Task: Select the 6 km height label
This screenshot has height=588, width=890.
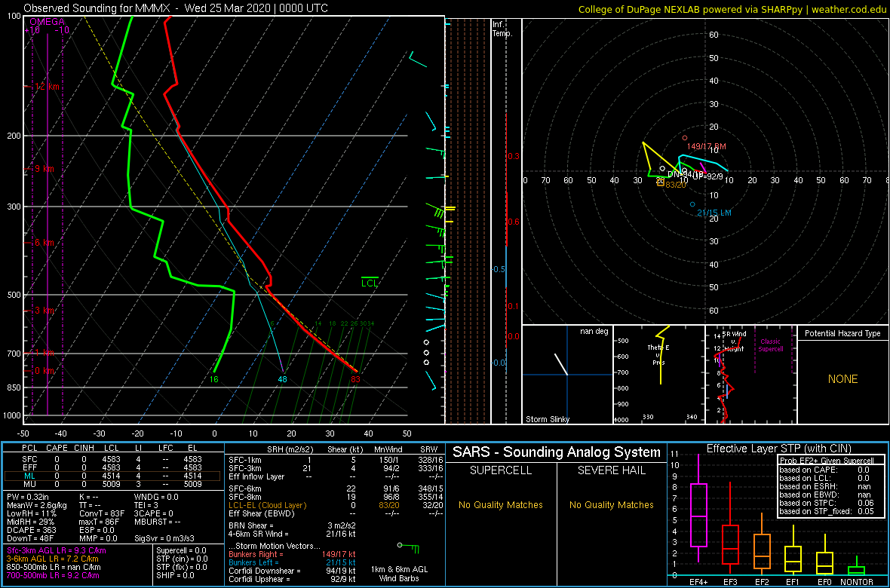Action: 44,242
